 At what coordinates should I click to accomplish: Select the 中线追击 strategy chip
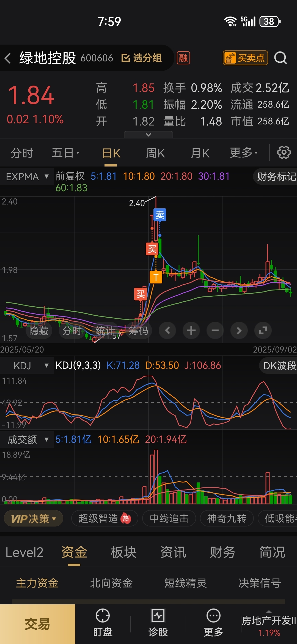[x=169, y=519]
